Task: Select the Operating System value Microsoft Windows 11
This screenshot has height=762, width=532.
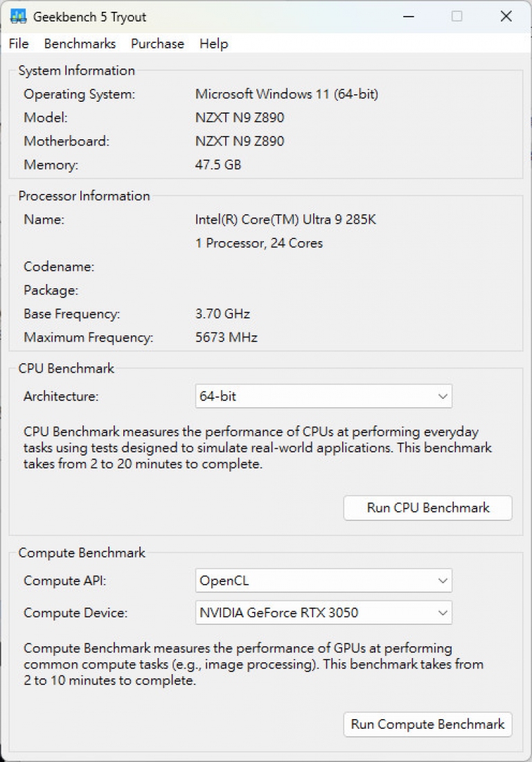Action: tap(287, 94)
